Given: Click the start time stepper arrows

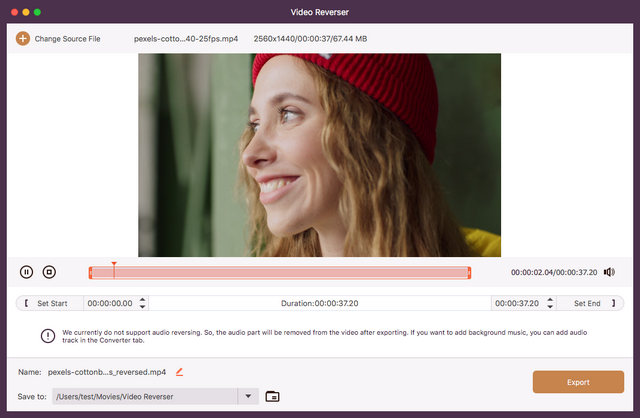Looking at the screenshot, I should pyautogui.click(x=142, y=303).
